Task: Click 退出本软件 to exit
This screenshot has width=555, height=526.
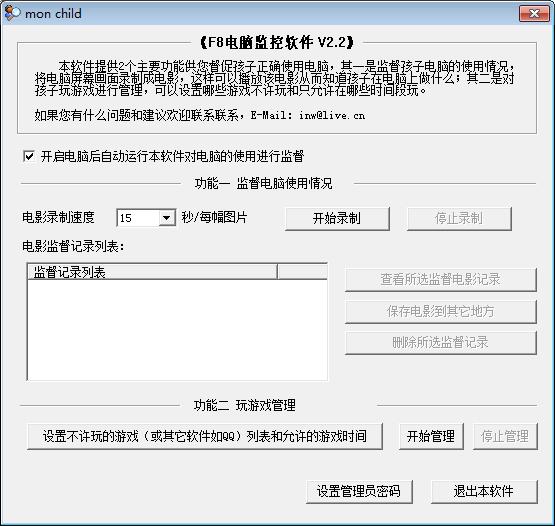Action: pos(484,491)
